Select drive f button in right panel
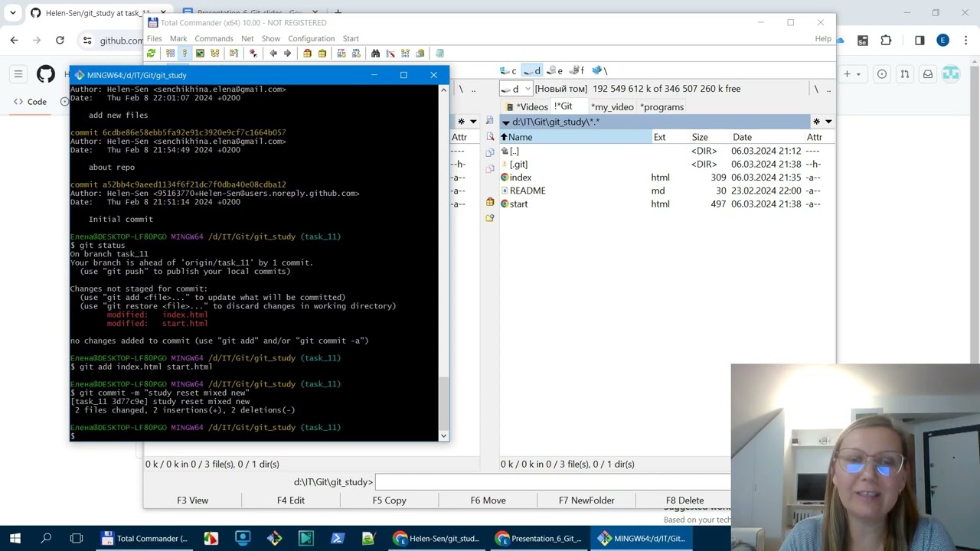This screenshot has width=980, height=551. click(577, 71)
